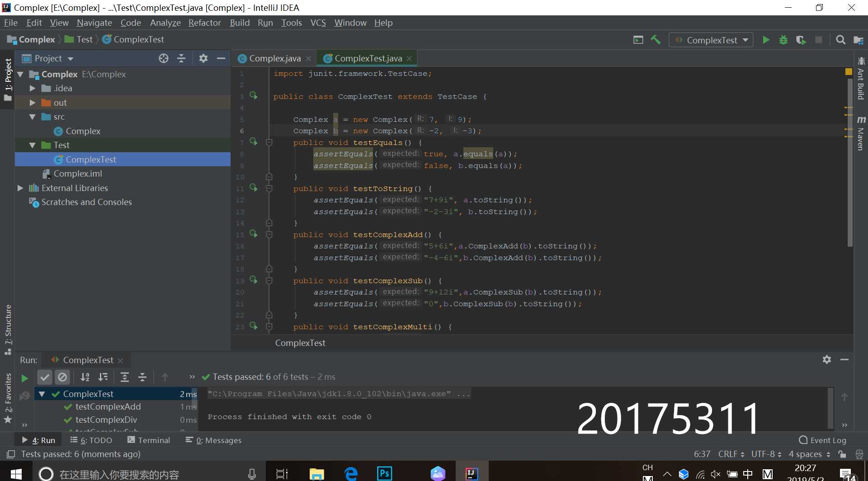Open the Ant Build tool window
The height and width of the screenshot is (481, 868).
click(x=861, y=79)
